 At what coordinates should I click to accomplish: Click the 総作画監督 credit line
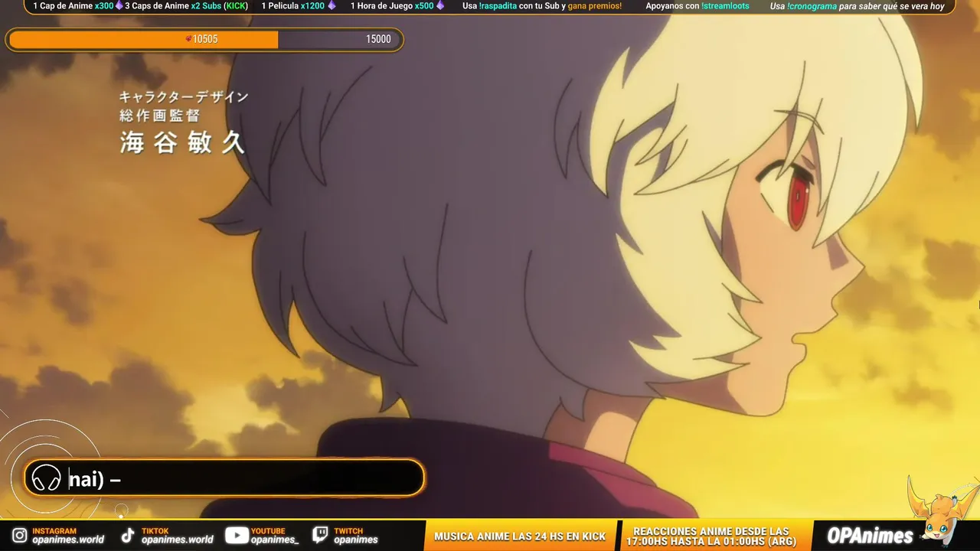point(159,116)
